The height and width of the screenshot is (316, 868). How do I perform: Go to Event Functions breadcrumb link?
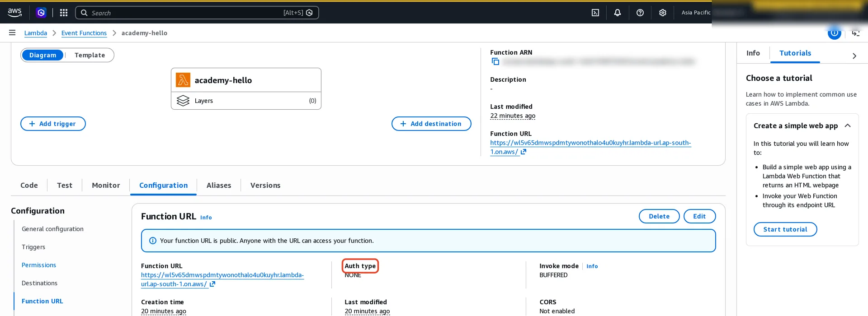pyautogui.click(x=84, y=33)
